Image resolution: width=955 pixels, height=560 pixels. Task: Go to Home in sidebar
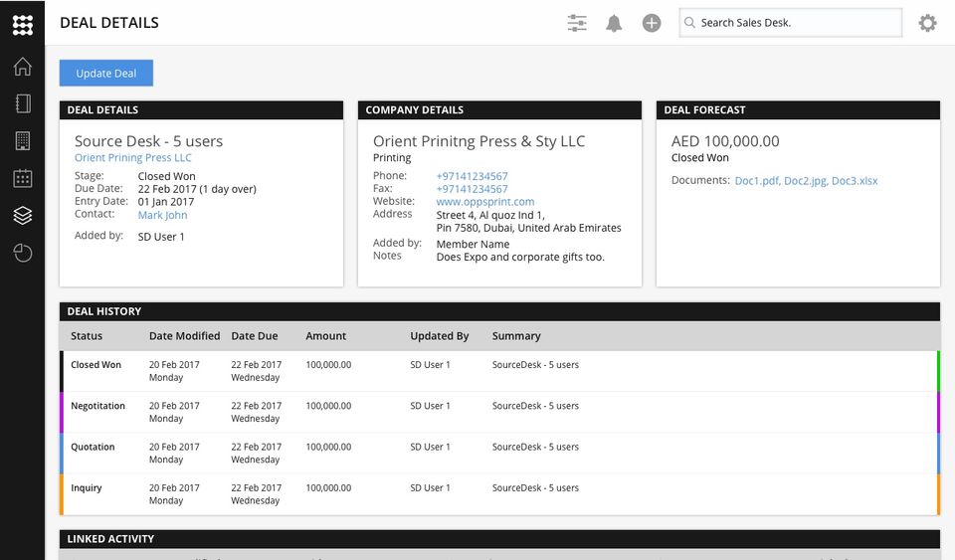[x=23, y=67]
